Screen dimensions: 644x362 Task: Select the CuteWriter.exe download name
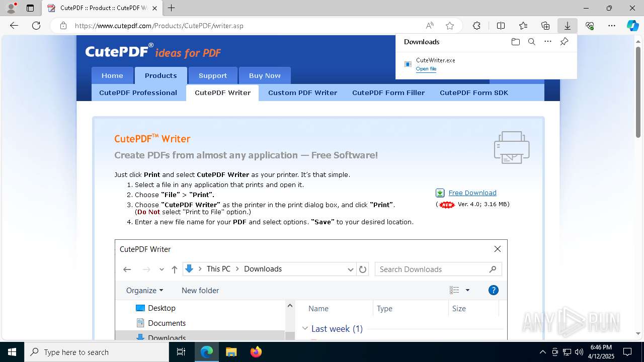coord(436,60)
